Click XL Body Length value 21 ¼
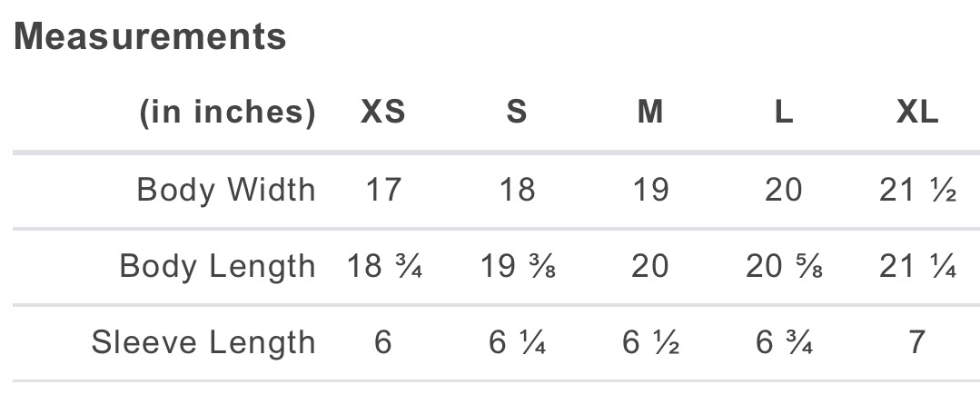The width and height of the screenshot is (980, 404). click(917, 266)
